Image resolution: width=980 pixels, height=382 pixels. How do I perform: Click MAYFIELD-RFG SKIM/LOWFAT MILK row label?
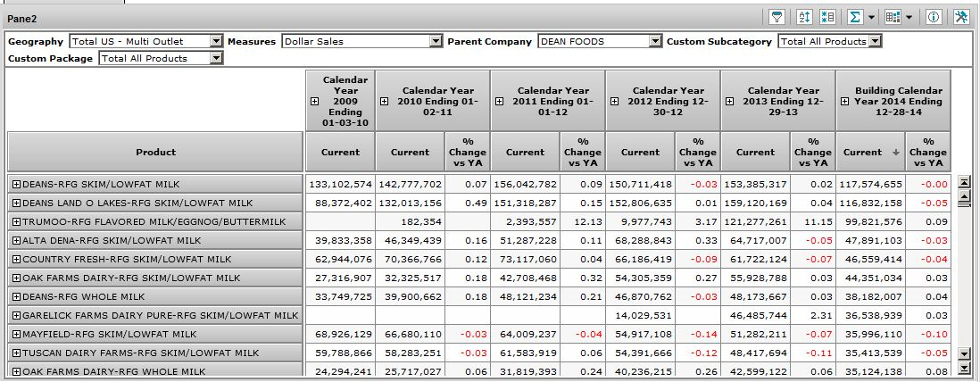click(x=109, y=334)
